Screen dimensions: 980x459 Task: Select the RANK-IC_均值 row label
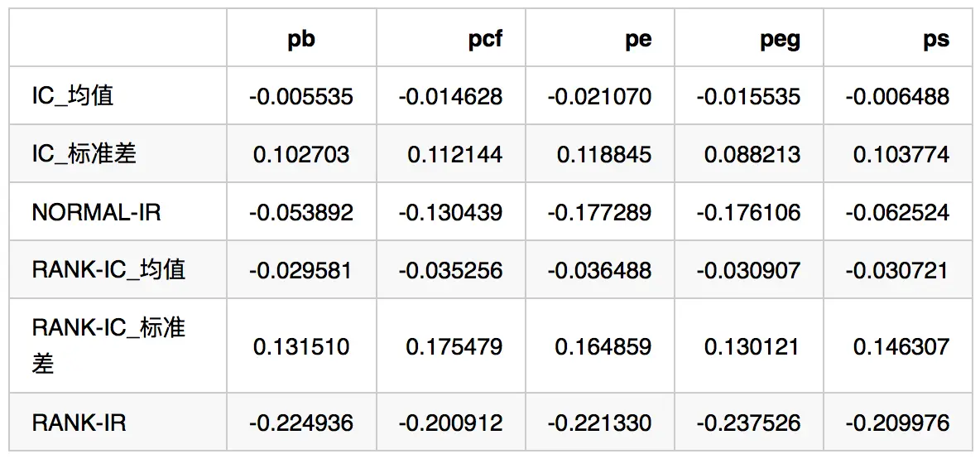(108, 270)
